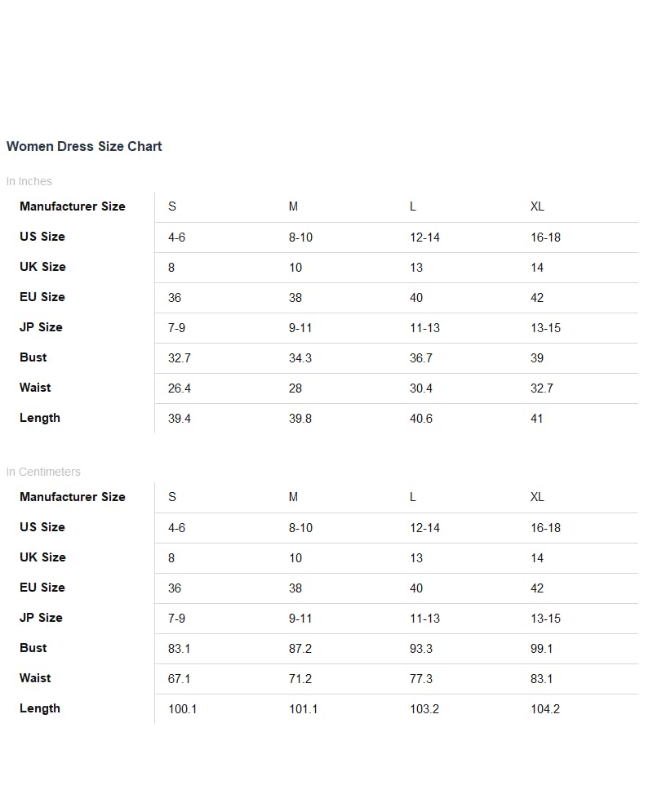Select the 36.7 bust value in inches

pos(421,358)
